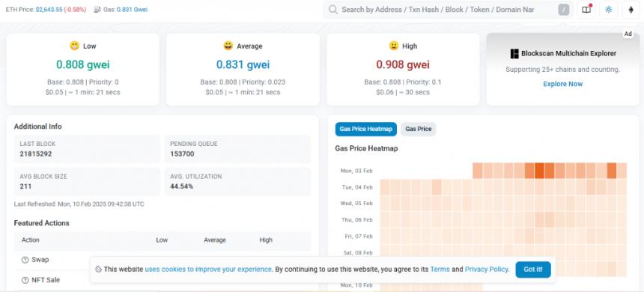Open the Ethereum diamond network icon

(x=631, y=10)
